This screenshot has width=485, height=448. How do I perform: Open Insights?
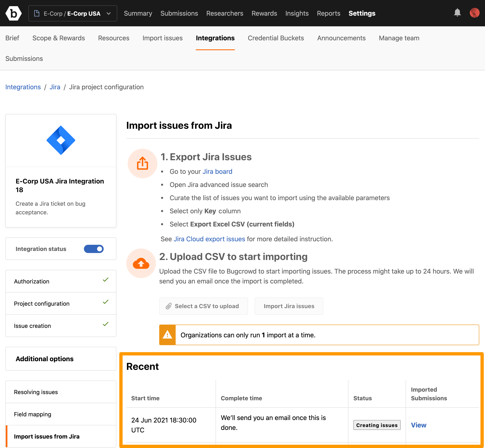pyautogui.click(x=297, y=13)
